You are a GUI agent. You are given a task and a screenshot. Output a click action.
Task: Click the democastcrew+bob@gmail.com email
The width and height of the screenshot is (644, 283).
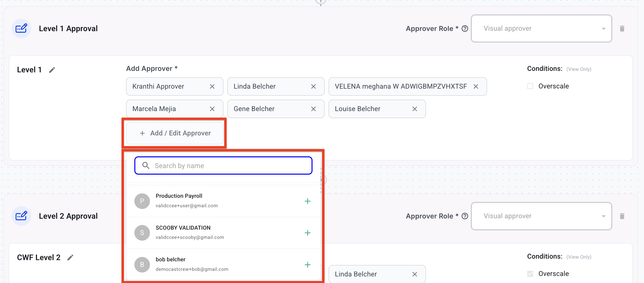point(192,269)
